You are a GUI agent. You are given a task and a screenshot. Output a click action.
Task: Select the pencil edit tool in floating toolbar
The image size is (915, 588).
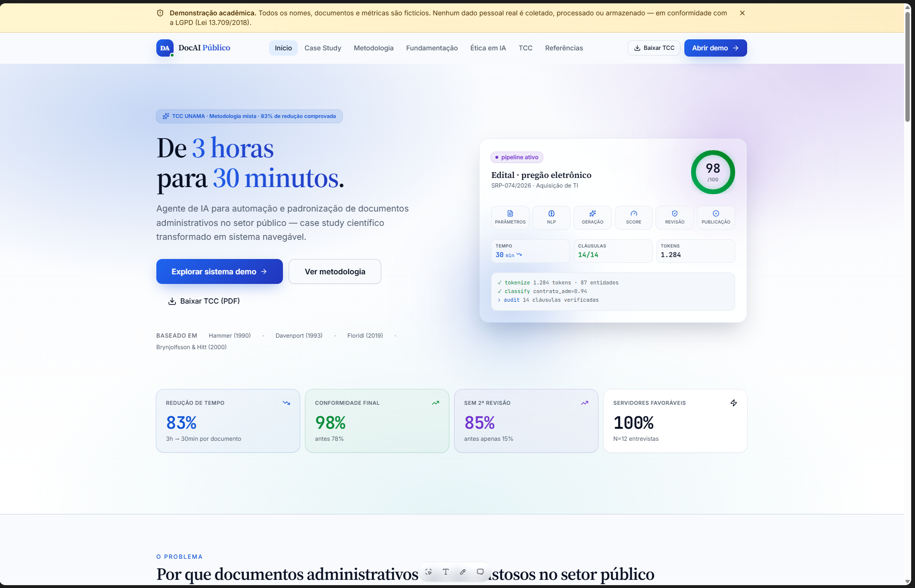[463, 572]
